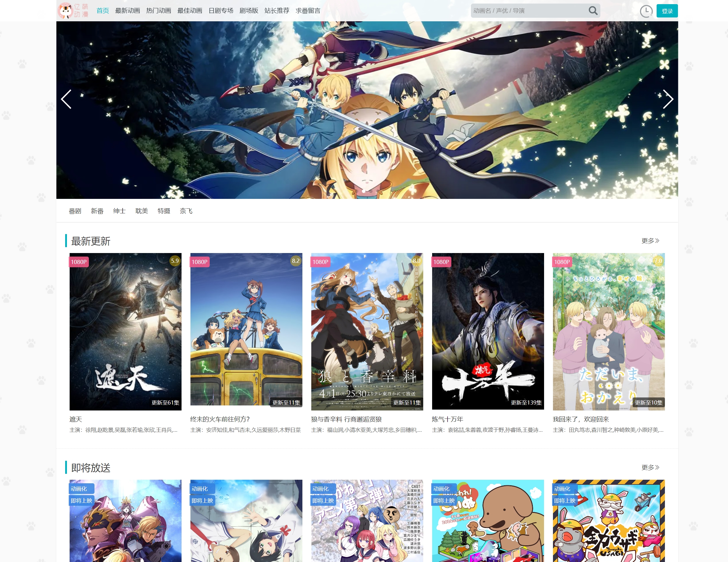Select the 绅士 category link

(x=119, y=211)
